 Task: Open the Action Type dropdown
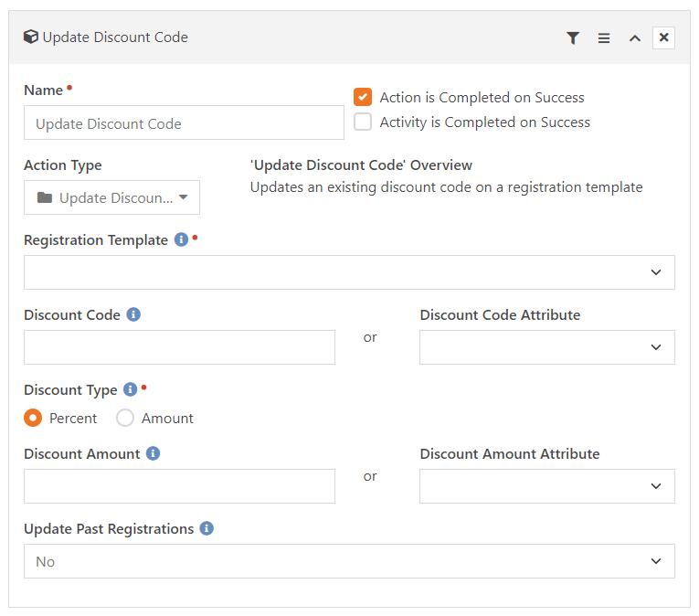pyautogui.click(x=111, y=197)
